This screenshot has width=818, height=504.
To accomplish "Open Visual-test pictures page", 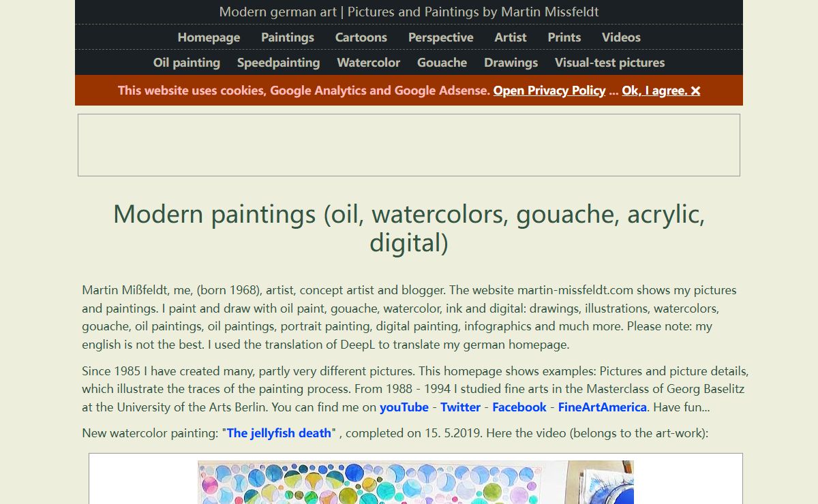I will (x=610, y=63).
